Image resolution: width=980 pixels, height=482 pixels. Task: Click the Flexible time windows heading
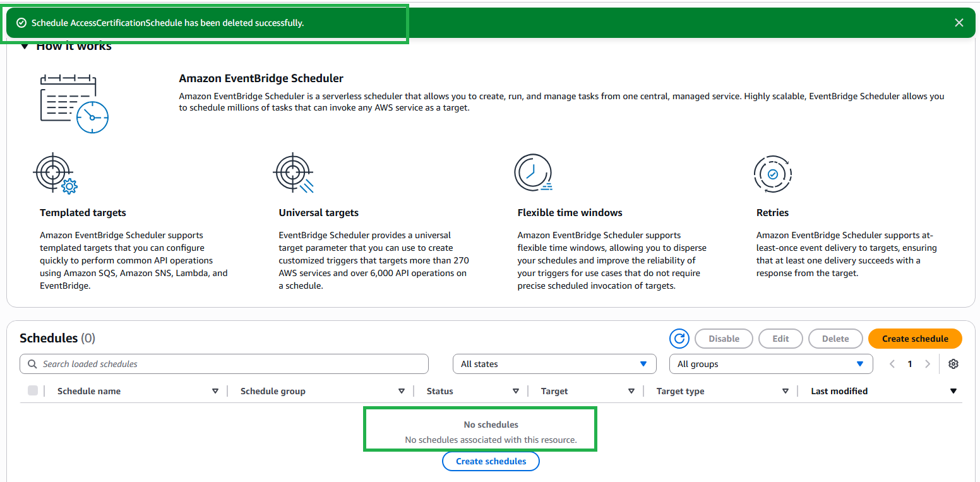point(570,213)
